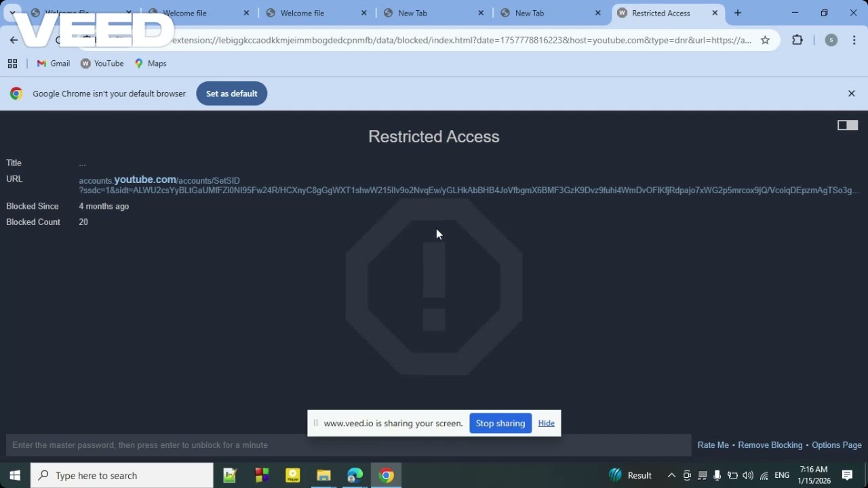Open the Extensions puzzle icon
Image resolution: width=868 pixels, height=488 pixels.
pyautogui.click(x=797, y=40)
